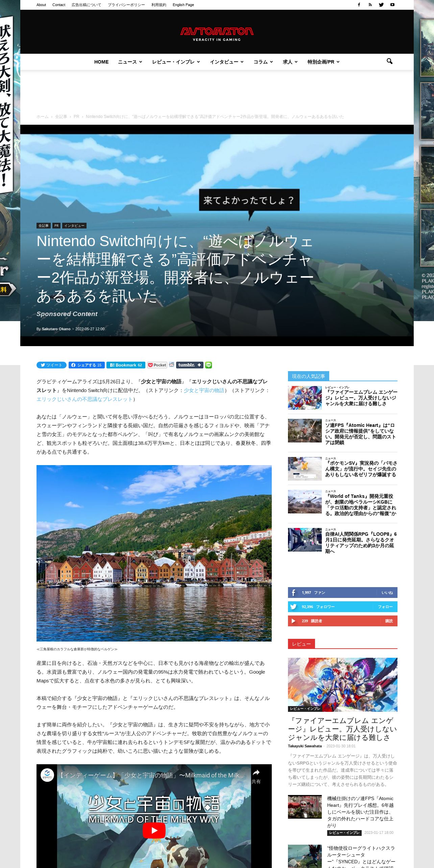The image size is (434, 868).
Task: Click 全記事 breadcrumb link
Action: click(61, 117)
